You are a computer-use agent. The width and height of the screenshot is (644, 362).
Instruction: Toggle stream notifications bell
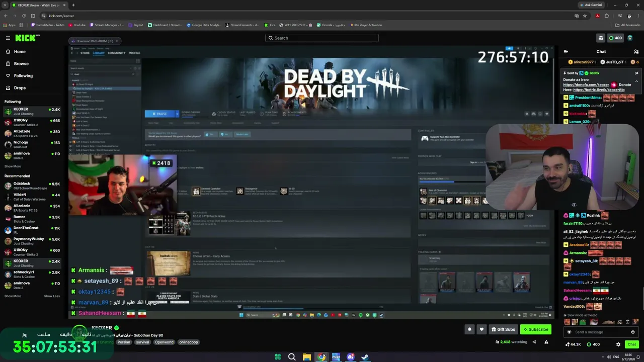click(469, 329)
